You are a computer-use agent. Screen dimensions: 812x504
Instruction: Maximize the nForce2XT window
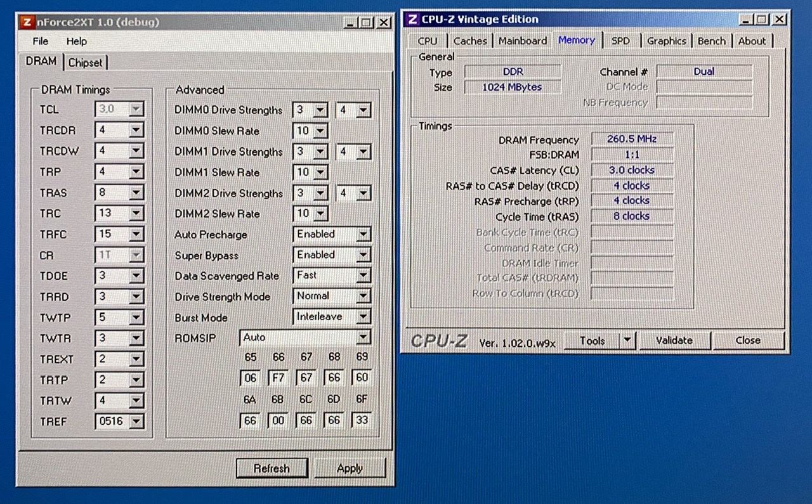pos(367,23)
